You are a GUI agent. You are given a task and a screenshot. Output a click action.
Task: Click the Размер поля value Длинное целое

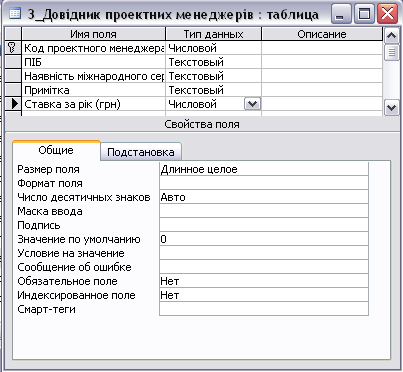tap(264, 169)
